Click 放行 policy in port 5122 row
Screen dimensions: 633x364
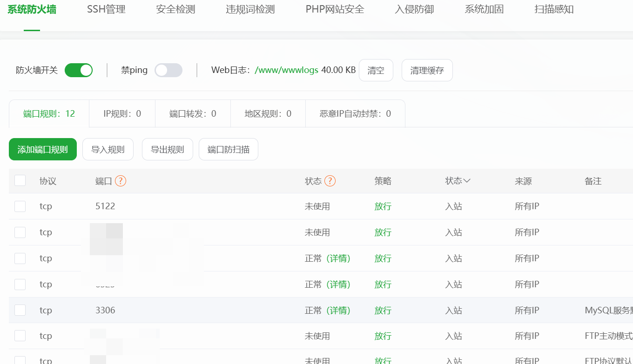(383, 206)
